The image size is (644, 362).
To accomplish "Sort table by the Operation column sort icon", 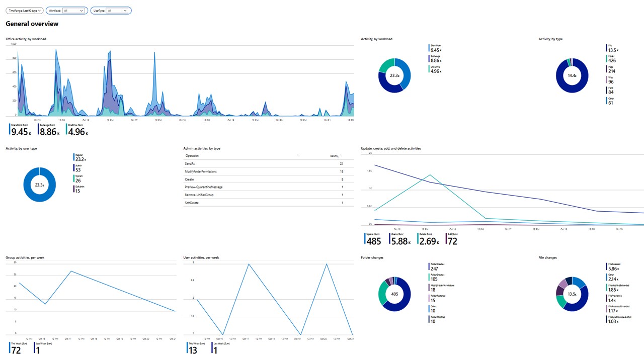I will point(298,156).
